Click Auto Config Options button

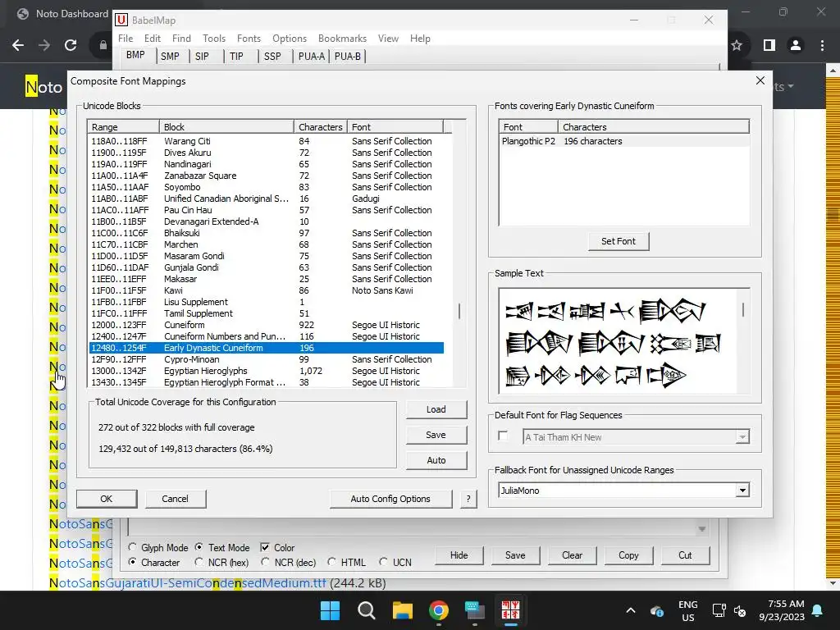click(390, 499)
